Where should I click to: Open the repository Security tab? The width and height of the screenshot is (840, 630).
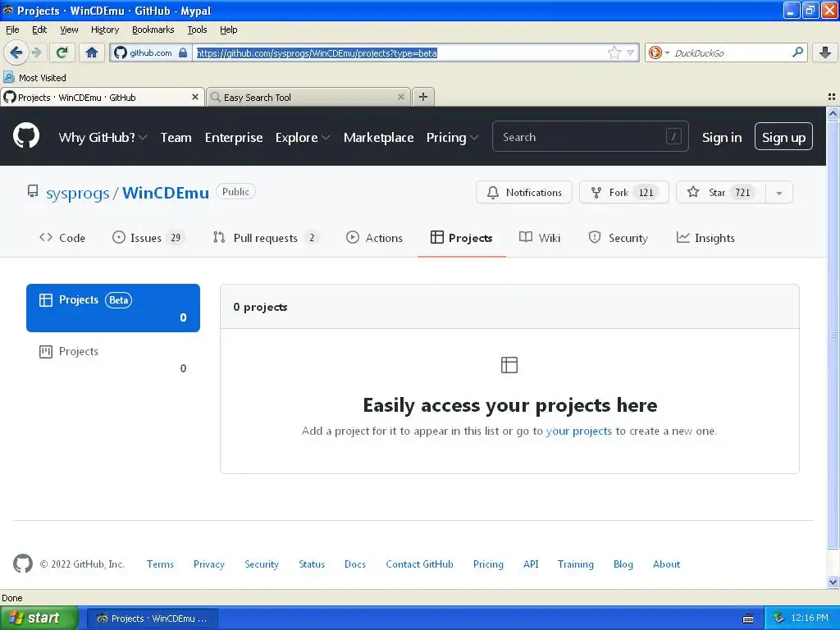[x=619, y=238]
